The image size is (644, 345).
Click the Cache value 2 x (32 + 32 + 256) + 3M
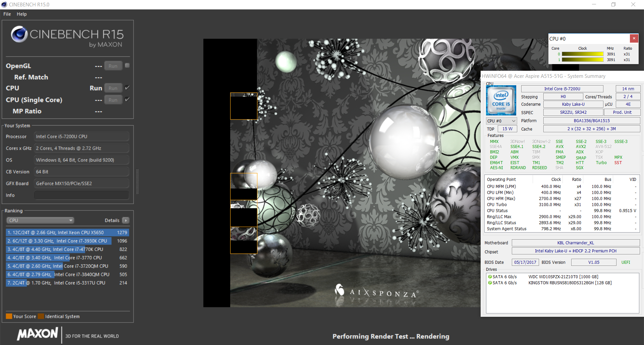click(592, 129)
